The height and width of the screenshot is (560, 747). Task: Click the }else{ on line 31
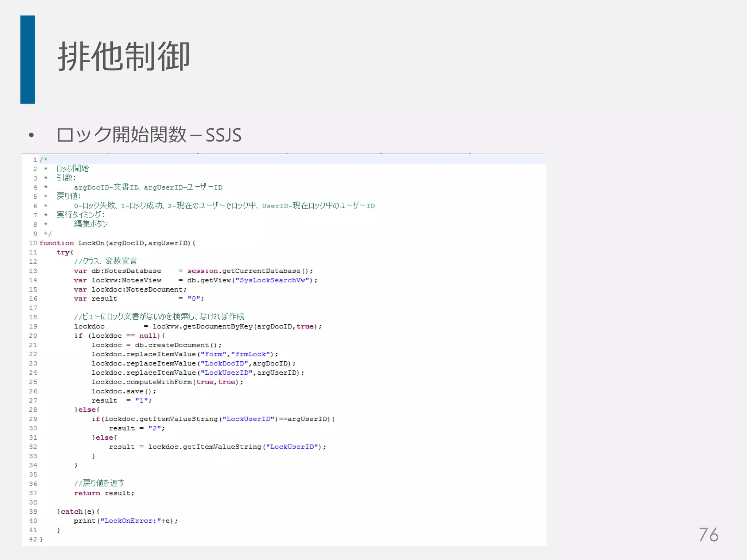pyautogui.click(x=104, y=437)
